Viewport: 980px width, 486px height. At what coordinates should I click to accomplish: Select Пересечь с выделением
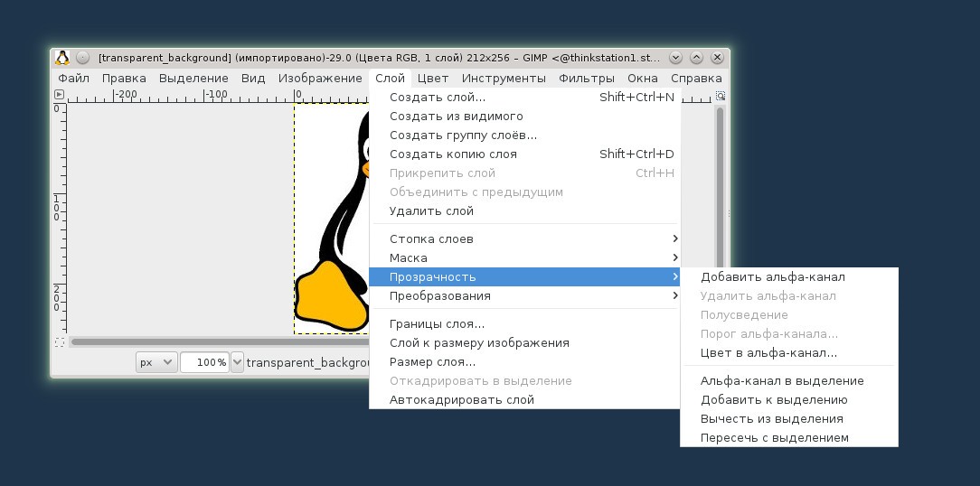[x=788, y=437]
